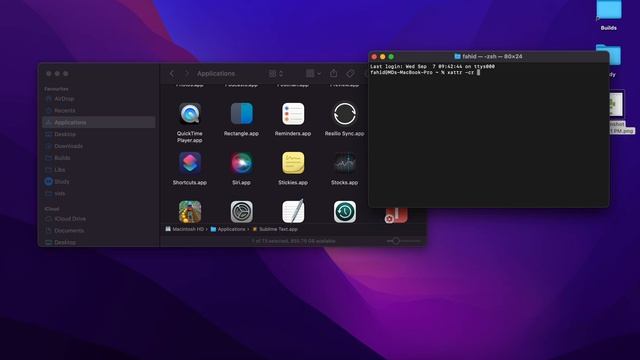The image size is (640, 360).
Task: Select the red app icon beside Time Machine
Action: click(396, 216)
